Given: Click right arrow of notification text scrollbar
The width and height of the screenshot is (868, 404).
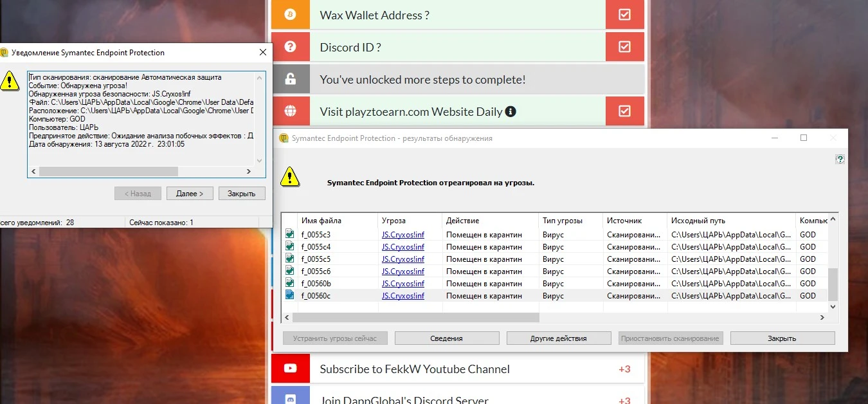Looking at the screenshot, I should (x=249, y=172).
